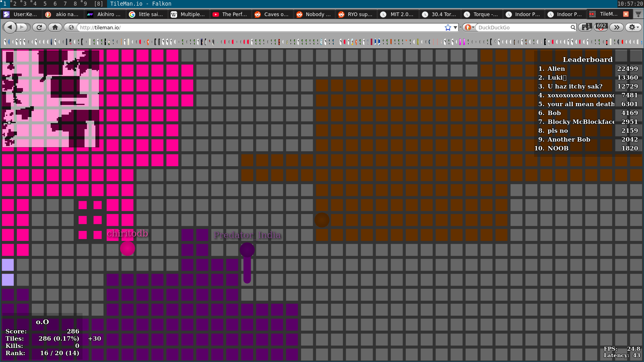Click the Score value 286
Image resolution: width=644 pixels, height=362 pixels.
point(73,331)
